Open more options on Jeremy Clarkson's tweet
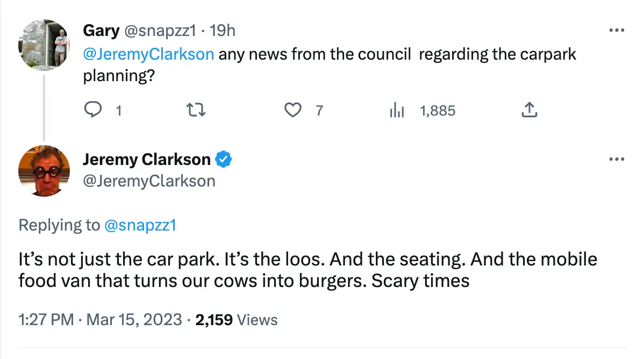The width and height of the screenshot is (644, 359). [x=616, y=159]
